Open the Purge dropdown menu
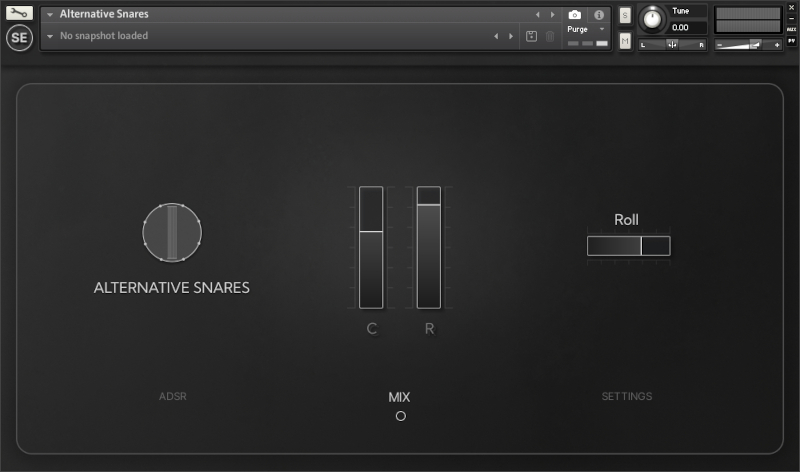The width and height of the screenshot is (800, 472). (586, 30)
